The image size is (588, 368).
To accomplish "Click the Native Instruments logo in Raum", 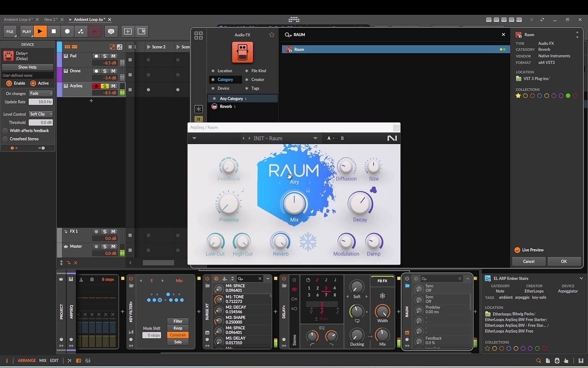I will [392, 138].
